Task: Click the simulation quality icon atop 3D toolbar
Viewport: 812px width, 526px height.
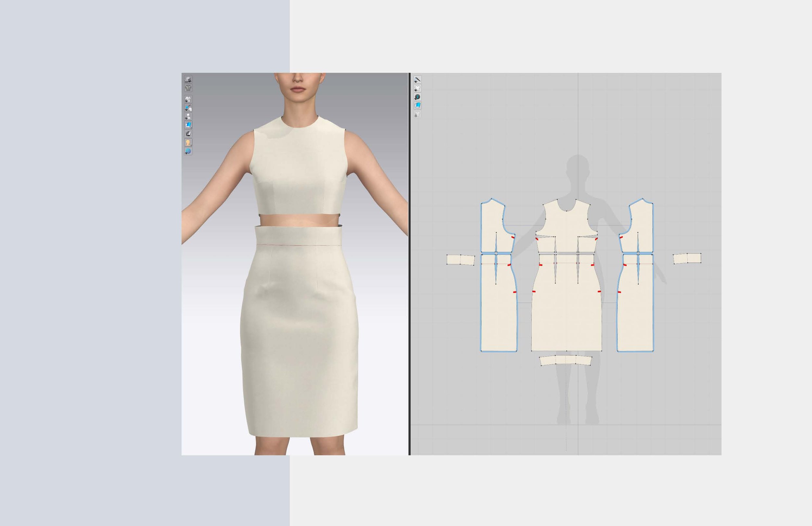Action: pyautogui.click(x=188, y=79)
